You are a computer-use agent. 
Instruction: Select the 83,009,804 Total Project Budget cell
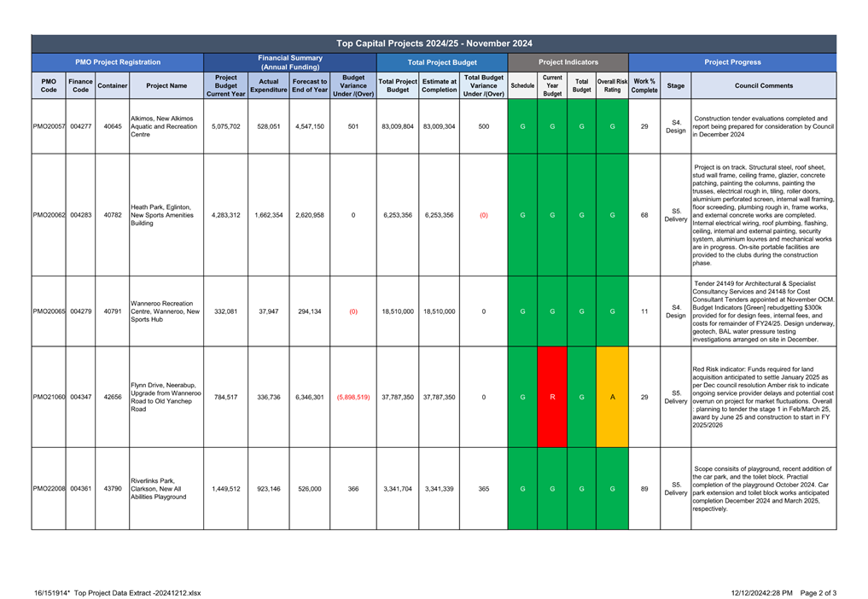[x=397, y=126]
